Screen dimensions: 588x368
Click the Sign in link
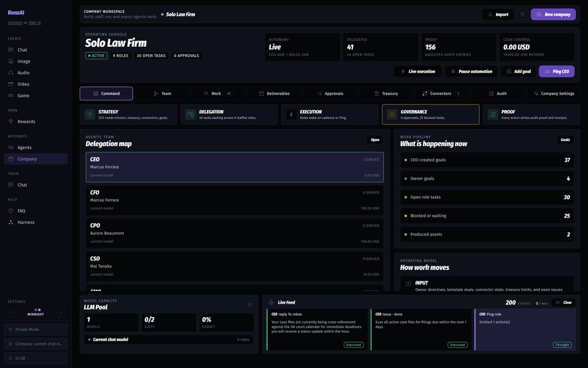click(x=35, y=23)
